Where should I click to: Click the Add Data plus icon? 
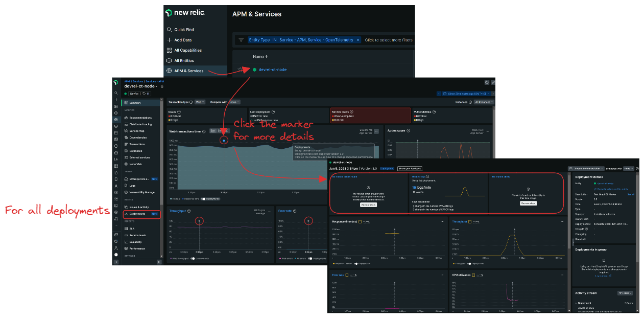pos(169,40)
